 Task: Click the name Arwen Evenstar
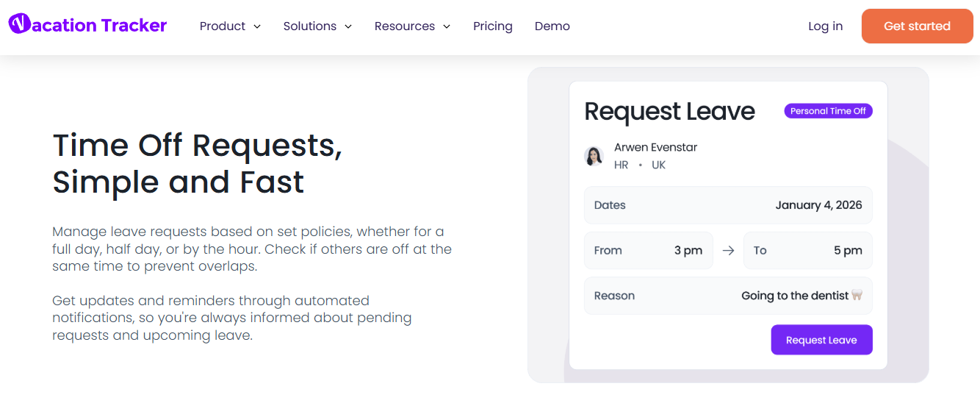point(655,147)
